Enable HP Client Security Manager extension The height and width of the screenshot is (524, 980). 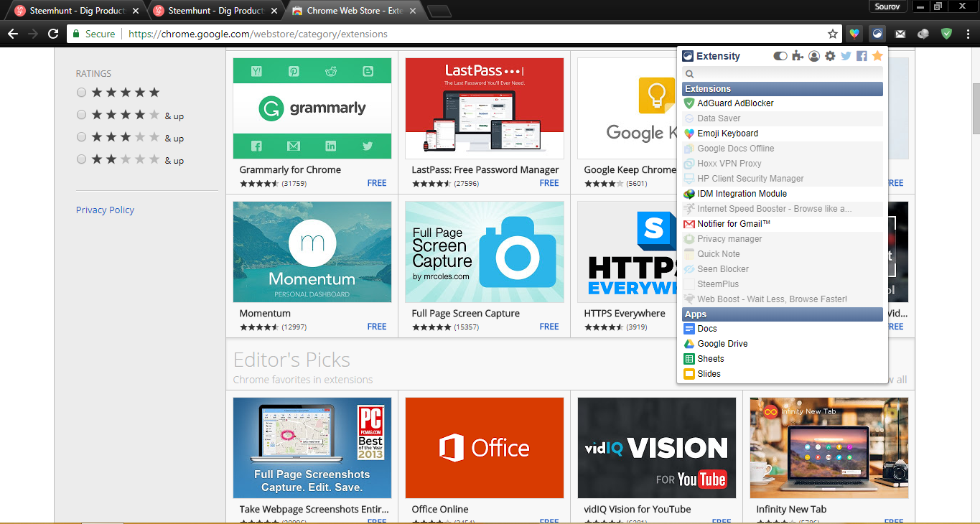click(x=783, y=179)
